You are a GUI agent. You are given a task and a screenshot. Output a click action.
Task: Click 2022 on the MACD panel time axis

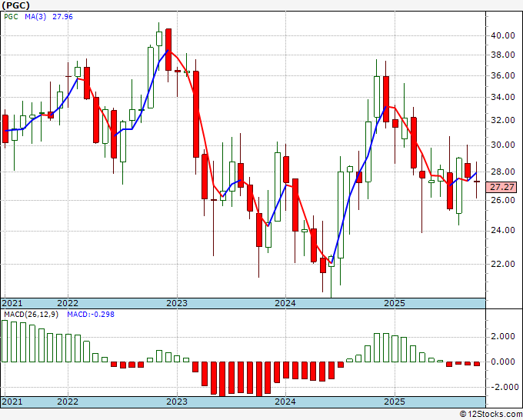point(68,402)
